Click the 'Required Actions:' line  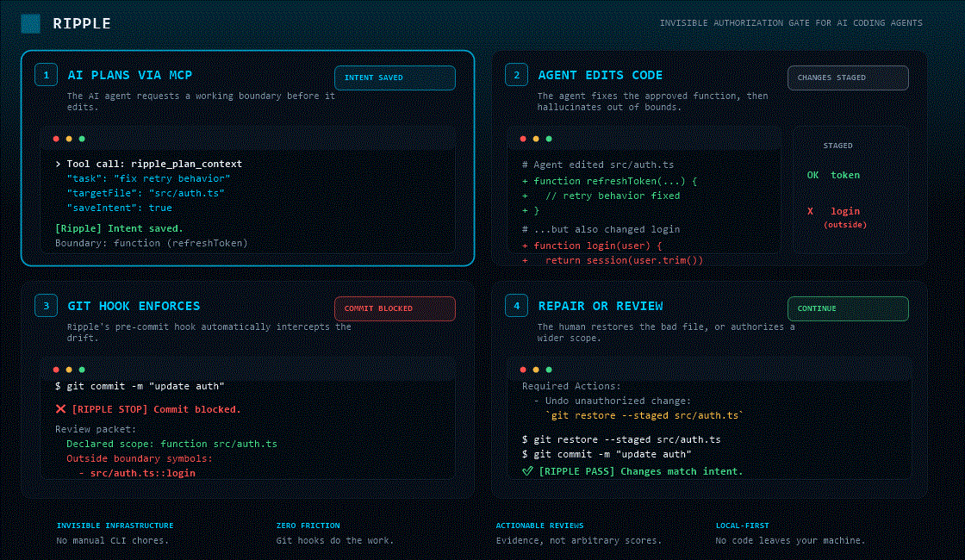(x=572, y=387)
